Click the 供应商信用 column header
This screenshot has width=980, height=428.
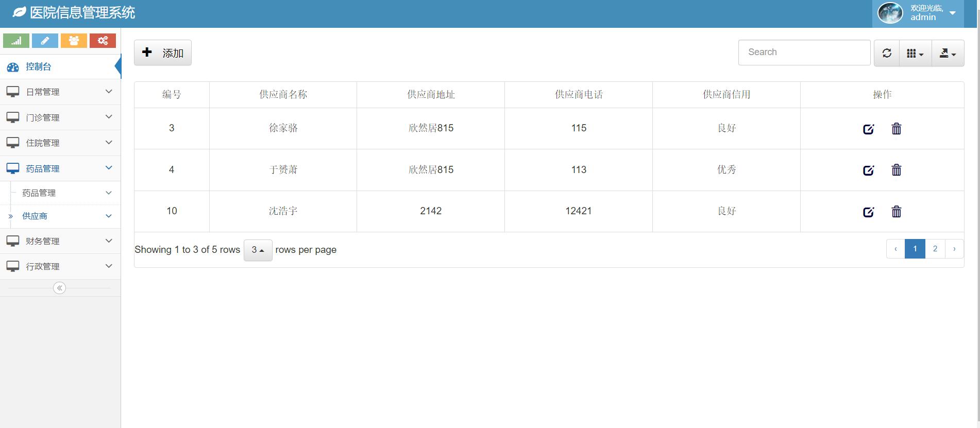point(726,95)
